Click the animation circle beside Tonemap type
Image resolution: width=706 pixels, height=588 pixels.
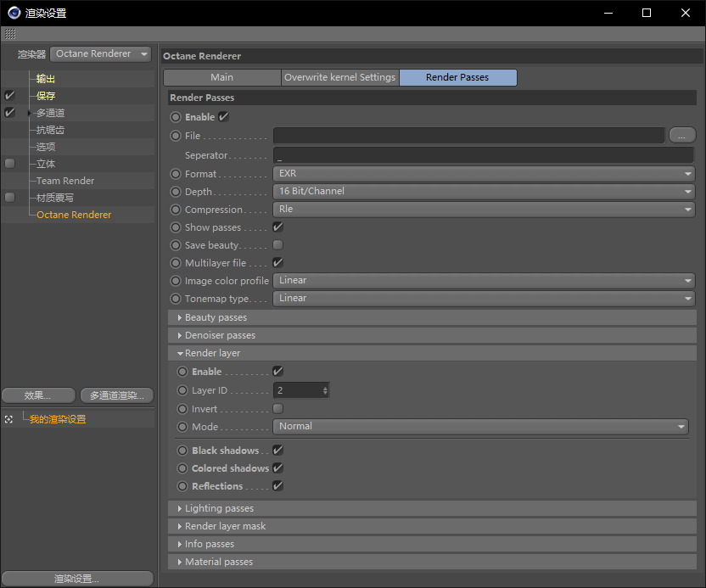click(x=176, y=299)
